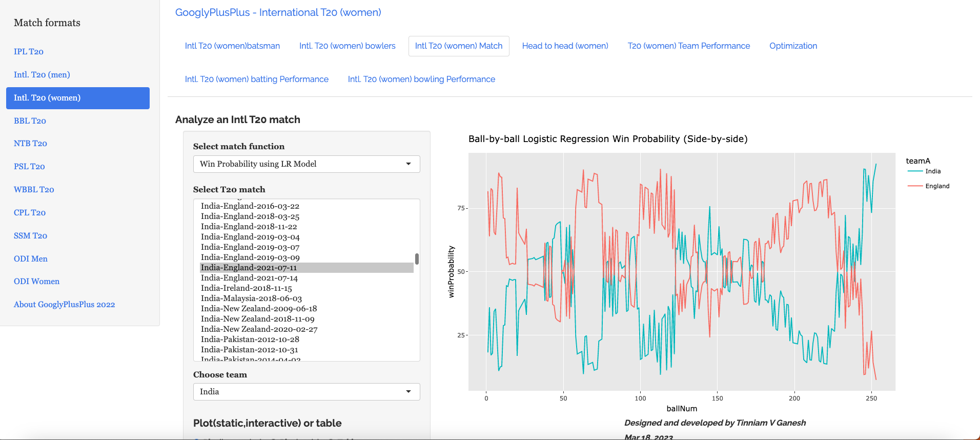Open T20 (women) Team Performance tab
The image size is (980, 440).
pyautogui.click(x=688, y=46)
